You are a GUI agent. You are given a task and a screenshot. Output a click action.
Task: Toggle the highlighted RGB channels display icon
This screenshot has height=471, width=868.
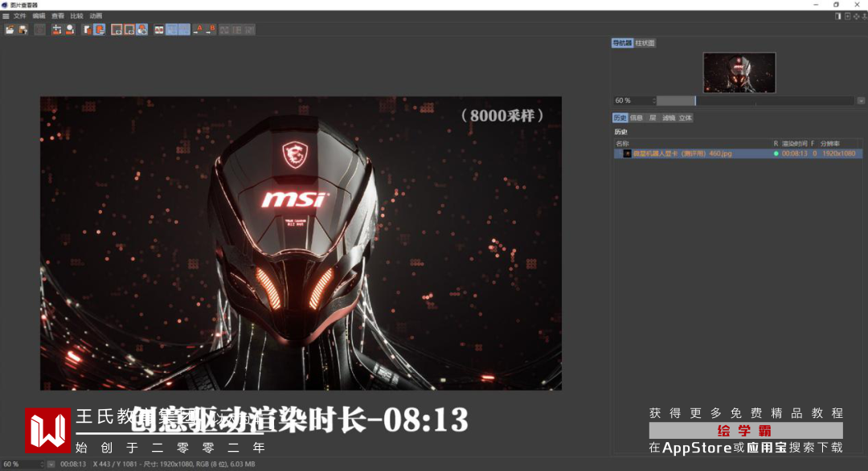(142, 30)
